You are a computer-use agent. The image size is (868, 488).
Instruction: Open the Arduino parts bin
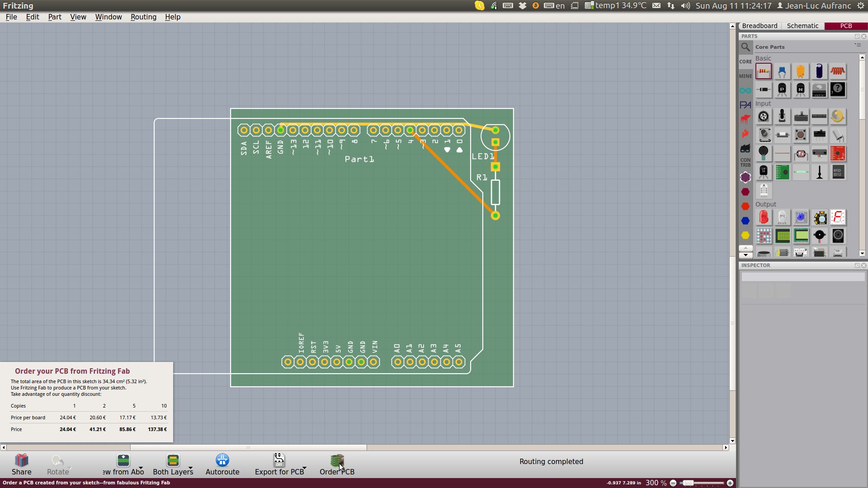pos(745,90)
